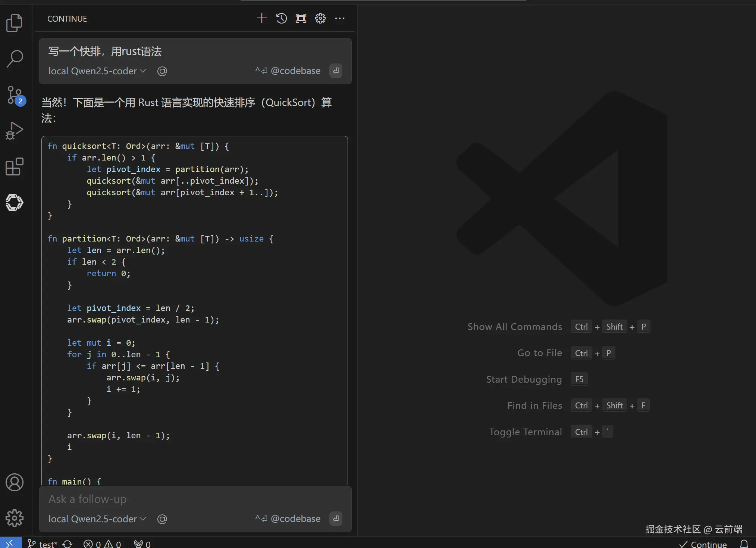The width and height of the screenshot is (756, 548).
Task: Expand the follow-up local Qwen2.5-coder model dropdown
Action: (97, 519)
